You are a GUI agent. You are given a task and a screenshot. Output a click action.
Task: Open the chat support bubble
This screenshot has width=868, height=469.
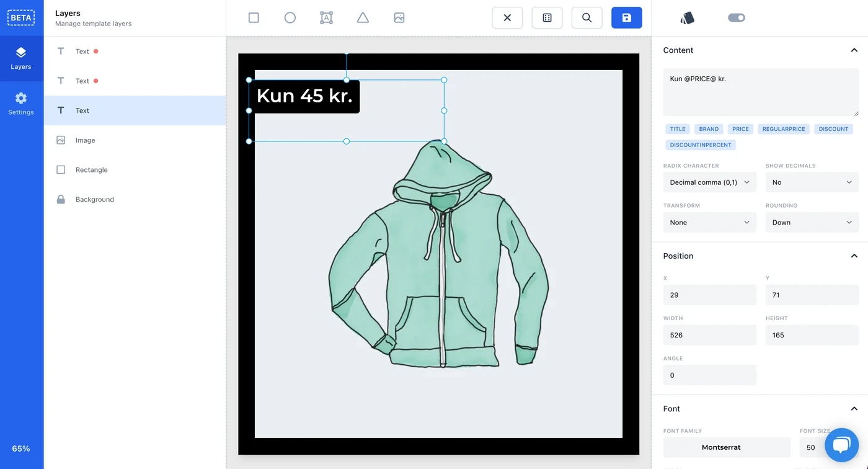click(x=841, y=445)
